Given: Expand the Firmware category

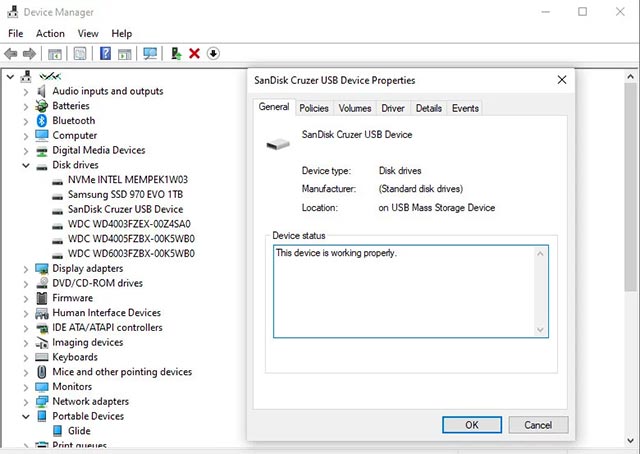Looking at the screenshot, I should tap(26, 298).
